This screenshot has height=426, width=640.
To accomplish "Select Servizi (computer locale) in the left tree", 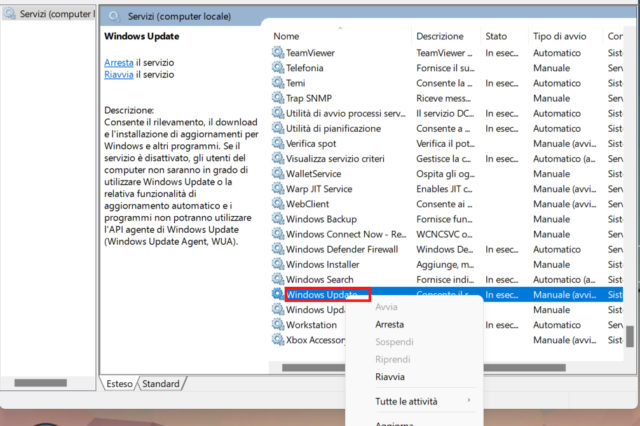I will 56,14.
